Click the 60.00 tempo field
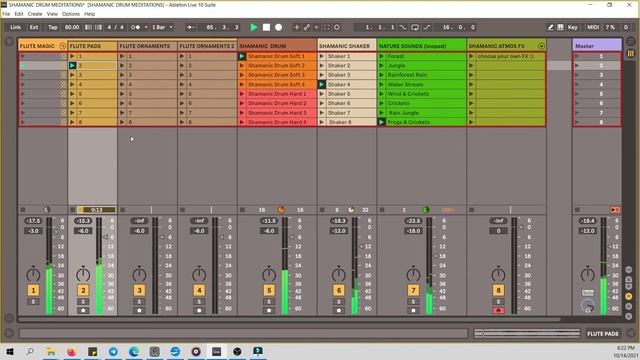 pos(72,27)
